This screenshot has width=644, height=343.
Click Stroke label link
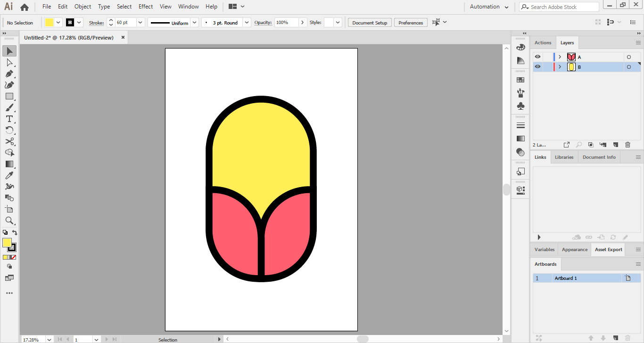[96, 23]
